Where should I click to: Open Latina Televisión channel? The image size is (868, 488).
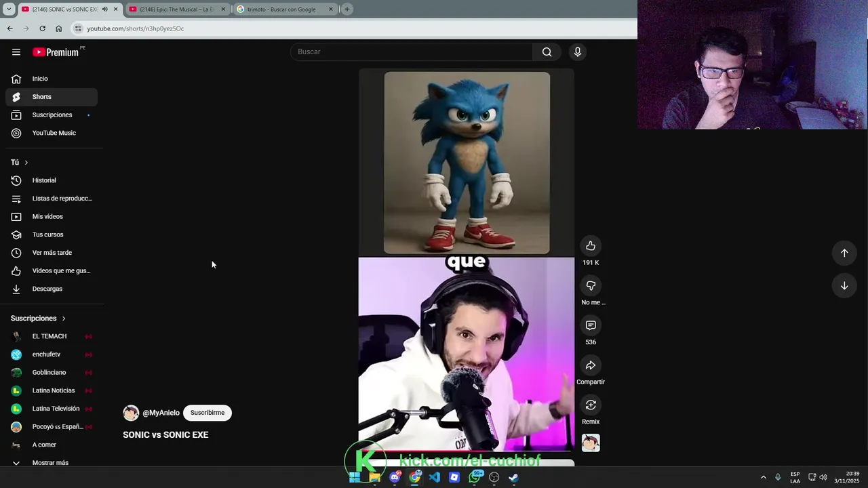tap(52, 409)
